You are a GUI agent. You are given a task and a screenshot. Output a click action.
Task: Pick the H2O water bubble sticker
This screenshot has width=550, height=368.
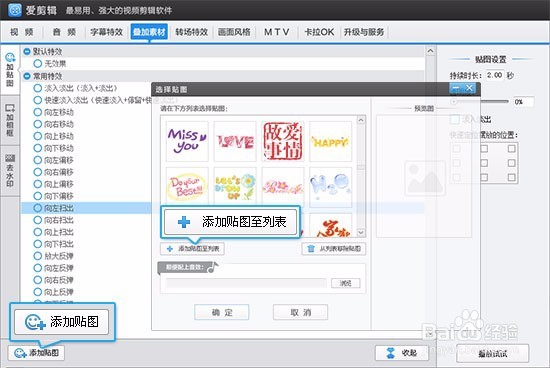(x=330, y=187)
